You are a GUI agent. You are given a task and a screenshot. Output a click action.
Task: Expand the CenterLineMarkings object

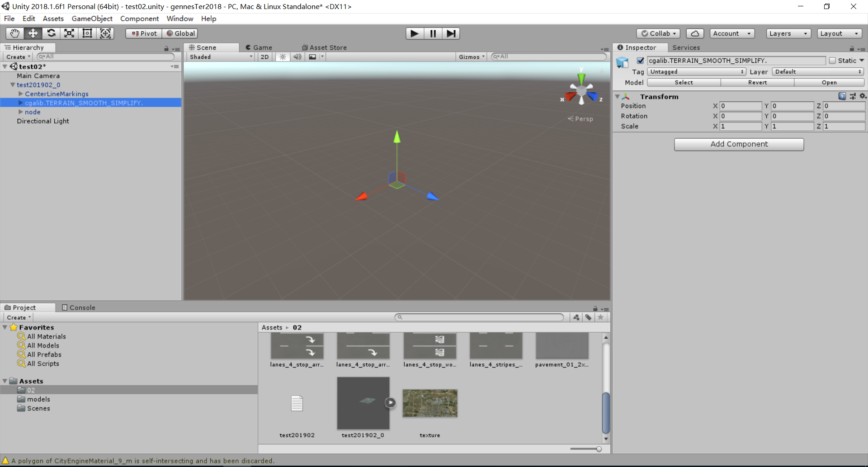[x=20, y=94]
